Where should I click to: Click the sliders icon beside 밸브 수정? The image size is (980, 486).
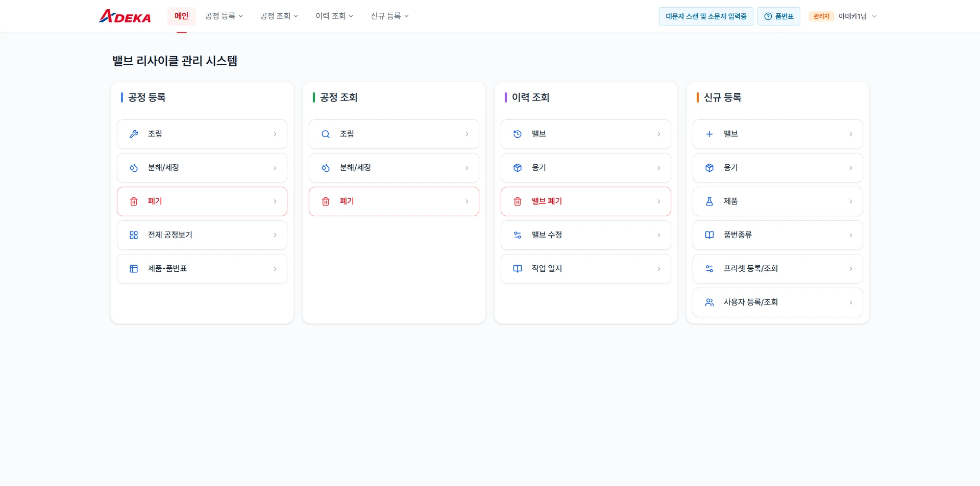click(x=518, y=235)
